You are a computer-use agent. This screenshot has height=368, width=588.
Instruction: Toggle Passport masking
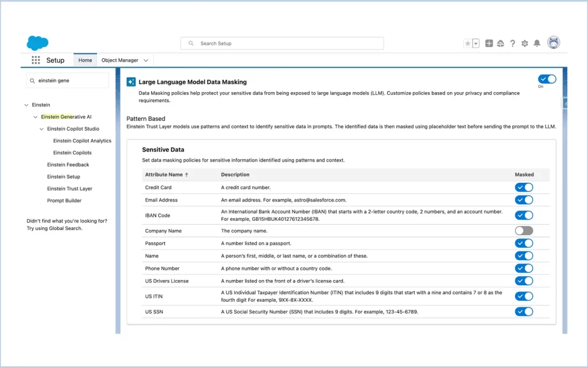[524, 243]
